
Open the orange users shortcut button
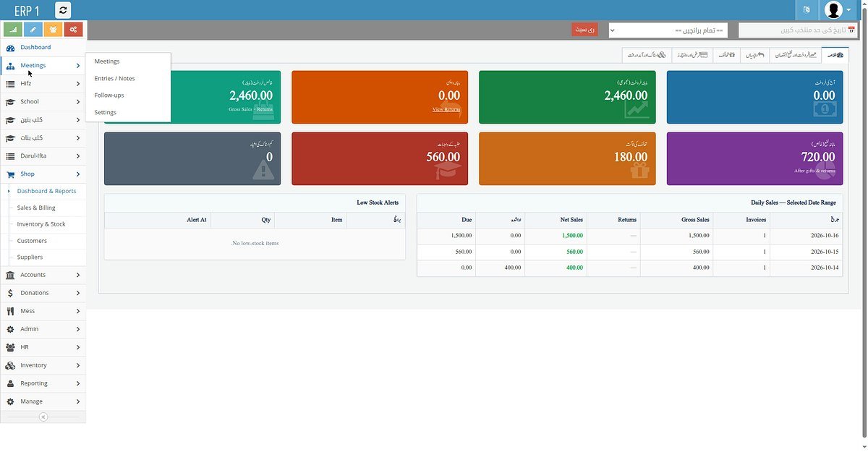[53, 30]
